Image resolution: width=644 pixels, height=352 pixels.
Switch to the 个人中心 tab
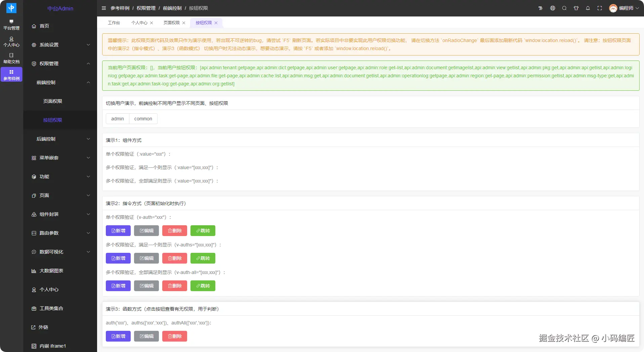(x=139, y=23)
